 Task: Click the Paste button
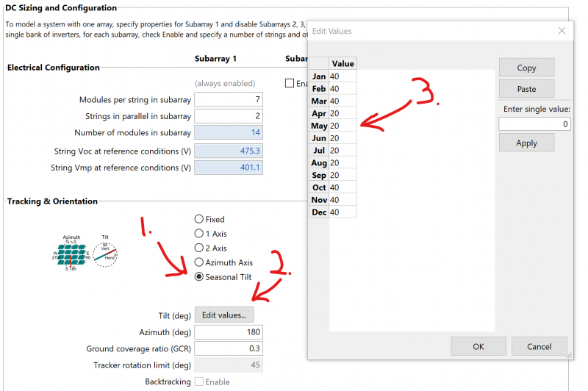tap(526, 89)
